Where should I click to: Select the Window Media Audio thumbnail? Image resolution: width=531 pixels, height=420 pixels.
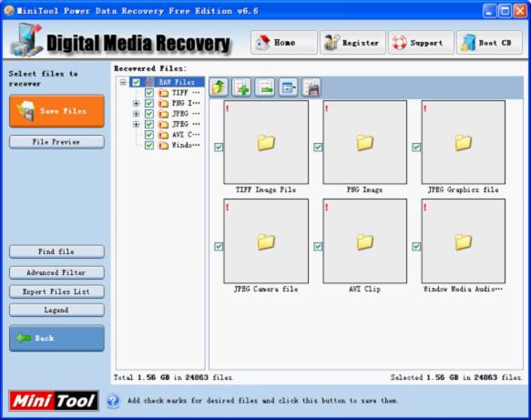point(464,241)
